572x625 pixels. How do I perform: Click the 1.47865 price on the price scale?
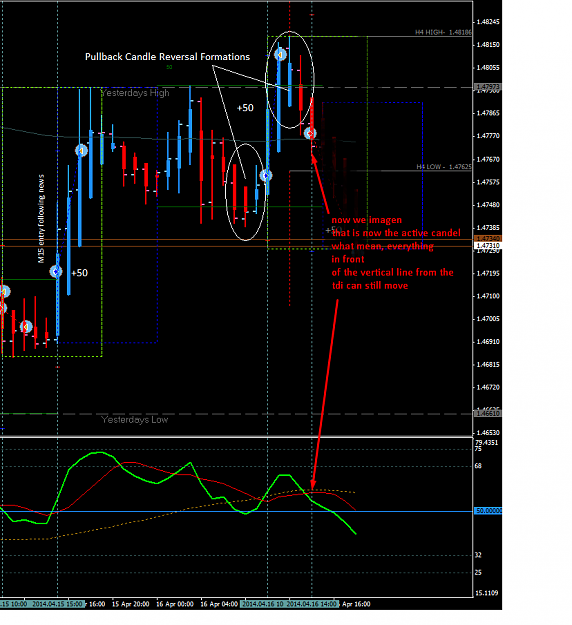click(488, 113)
